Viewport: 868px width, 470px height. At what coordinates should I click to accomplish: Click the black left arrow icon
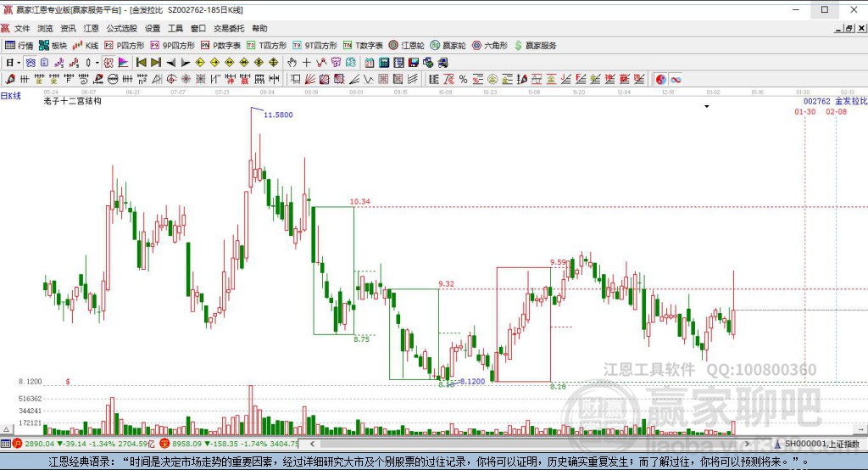(x=171, y=63)
